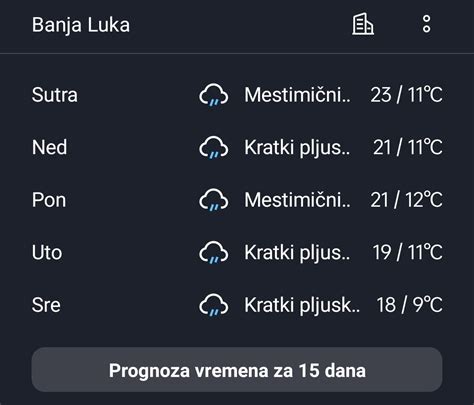Click 'Kratki pljus..' description in Uto row
The image size is (474, 405).
click(297, 253)
